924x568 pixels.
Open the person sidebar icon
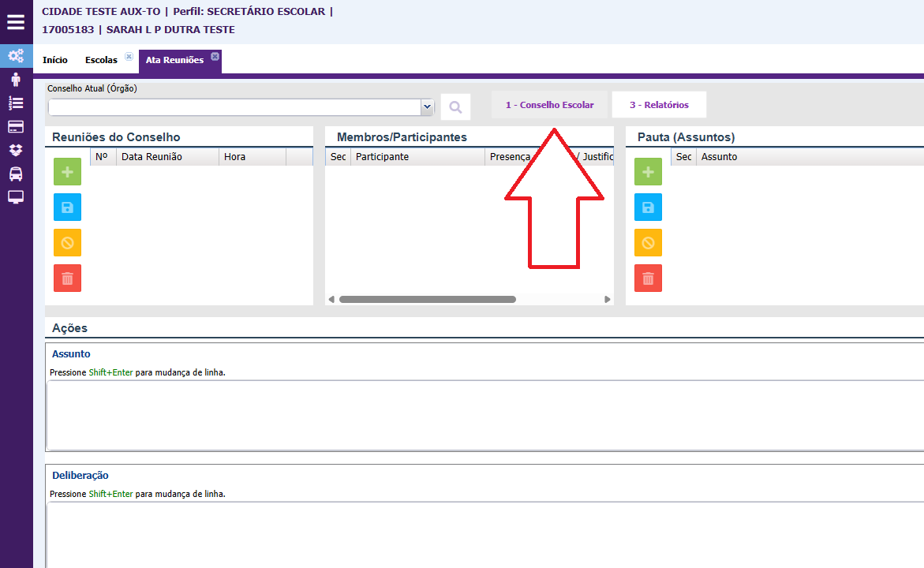coord(16,79)
